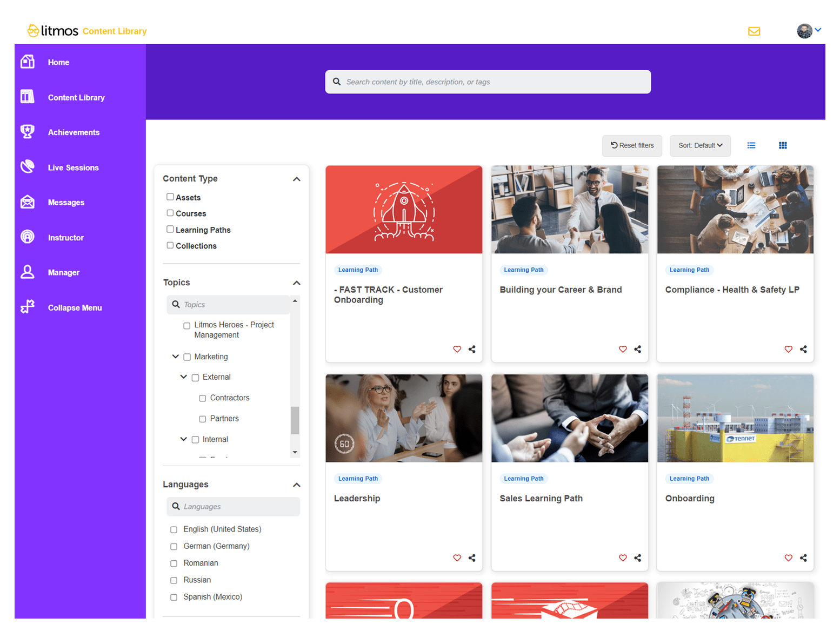
Task: Open the Sort: Default dropdown
Action: click(700, 146)
